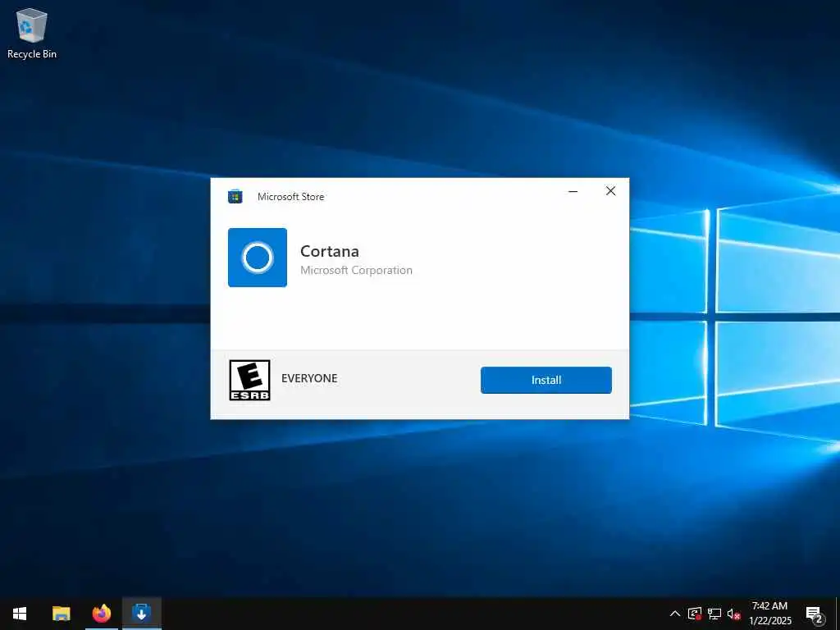
Task: Click the EVERYONE rating label
Action: (309, 378)
